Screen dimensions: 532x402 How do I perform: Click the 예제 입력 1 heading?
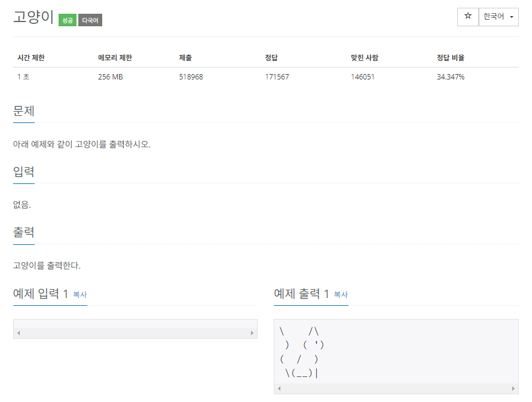coord(41,293)
